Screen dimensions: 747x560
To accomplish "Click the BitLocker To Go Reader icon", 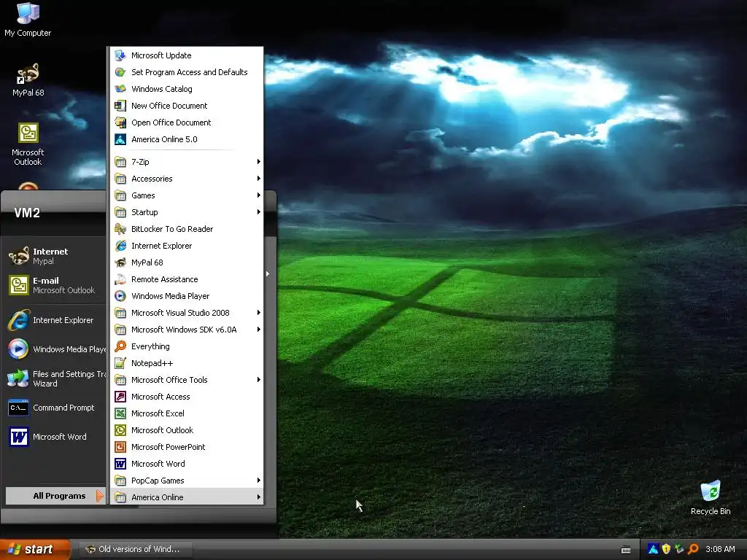I will click(120, 229).
